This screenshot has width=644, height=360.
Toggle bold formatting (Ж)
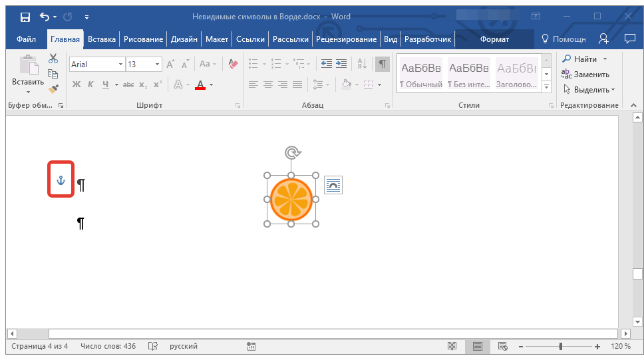[76, 85]
